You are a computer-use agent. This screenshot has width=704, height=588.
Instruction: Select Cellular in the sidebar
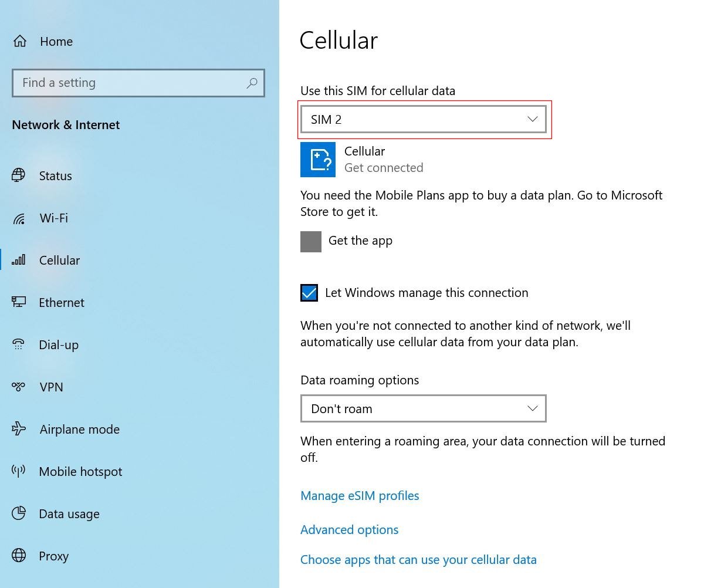(59, 260)
